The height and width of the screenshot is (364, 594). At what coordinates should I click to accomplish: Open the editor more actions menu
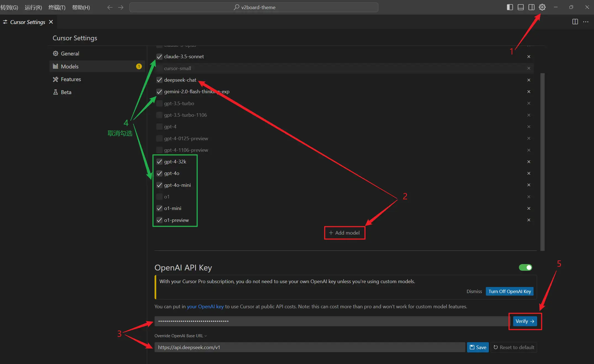586,22
